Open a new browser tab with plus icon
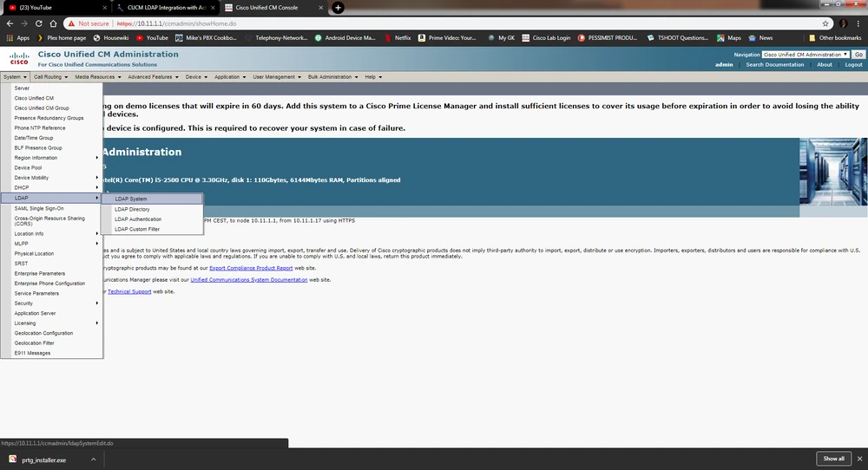868x470 pixels. 338,8
